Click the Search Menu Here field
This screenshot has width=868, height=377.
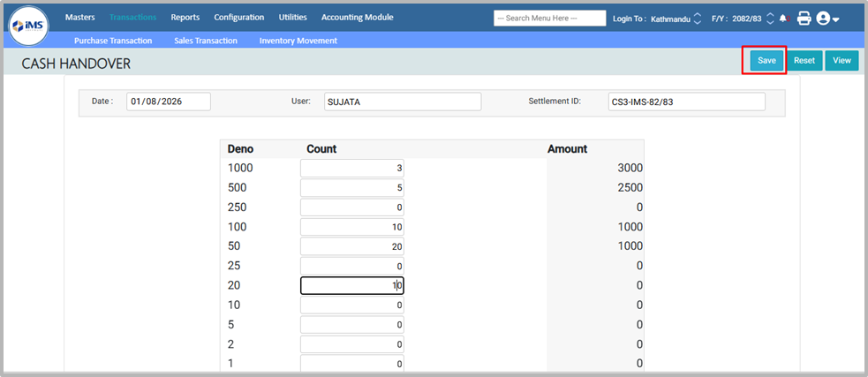(549, 18)
